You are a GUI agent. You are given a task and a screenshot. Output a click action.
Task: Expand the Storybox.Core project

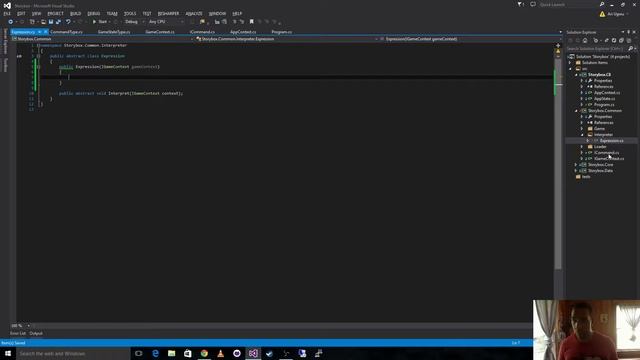coord(576,164)
